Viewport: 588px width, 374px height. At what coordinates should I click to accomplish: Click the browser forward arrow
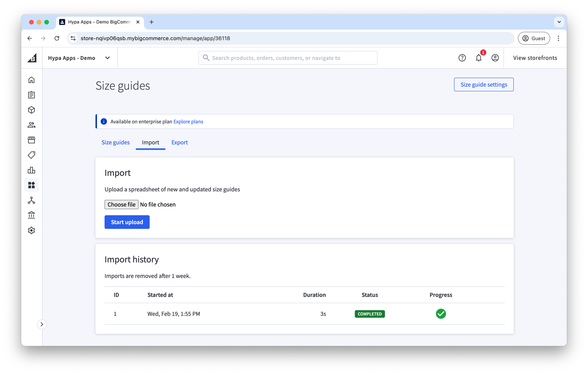click(43, 38)
